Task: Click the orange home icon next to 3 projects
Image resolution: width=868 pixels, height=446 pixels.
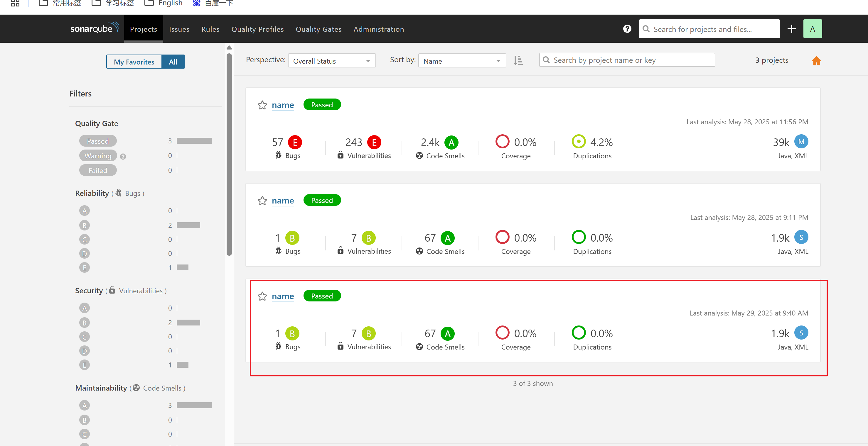Action: [x=816, y=61]
